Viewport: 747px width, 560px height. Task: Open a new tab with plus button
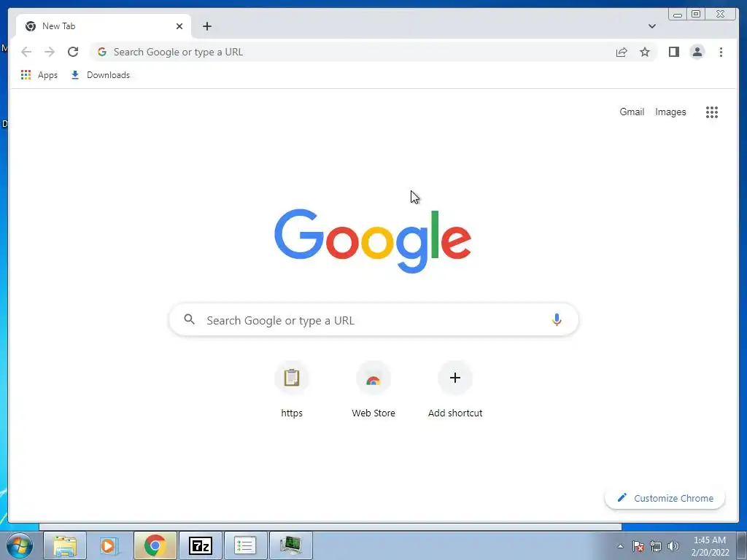[x=206, y=26]
